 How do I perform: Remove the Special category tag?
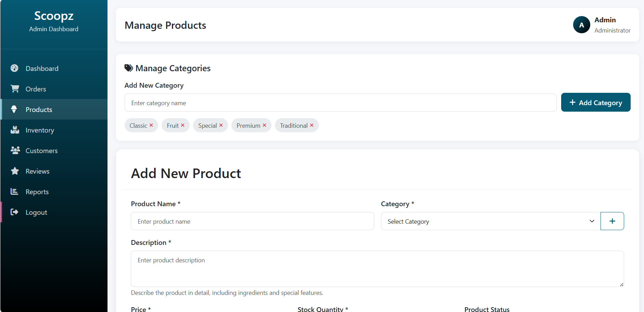[x=221, y=125]
